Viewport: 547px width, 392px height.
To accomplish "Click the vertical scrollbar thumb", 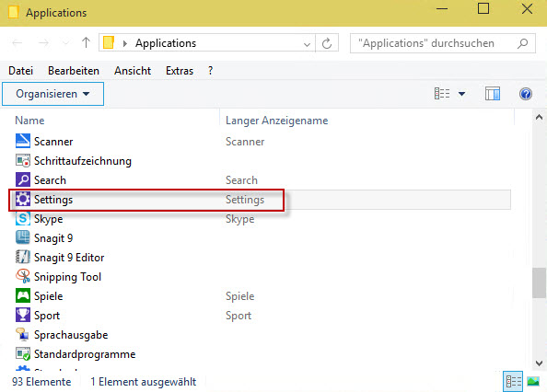I will point(539,282).
